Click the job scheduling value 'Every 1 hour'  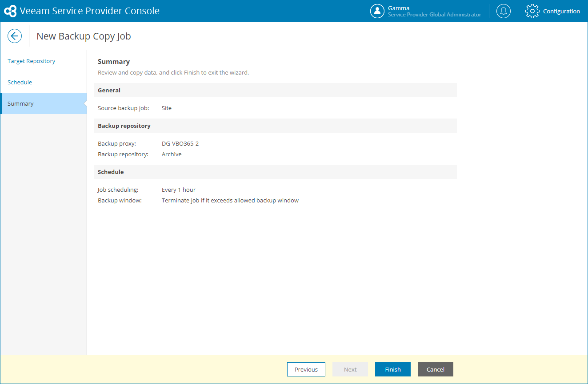pyautogui.click(x=179, y=190)
